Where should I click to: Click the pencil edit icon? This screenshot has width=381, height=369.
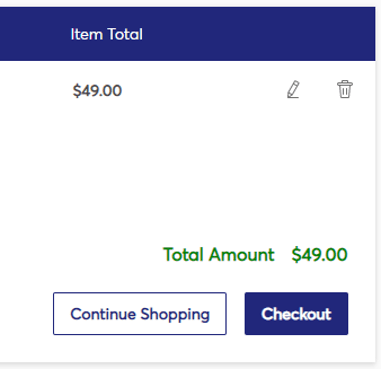click(293, 89)
